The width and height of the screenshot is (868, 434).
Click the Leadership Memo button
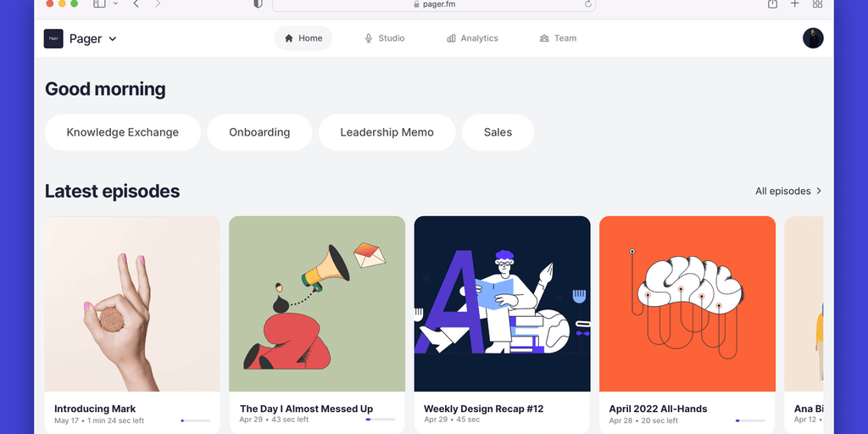[387, 132]
